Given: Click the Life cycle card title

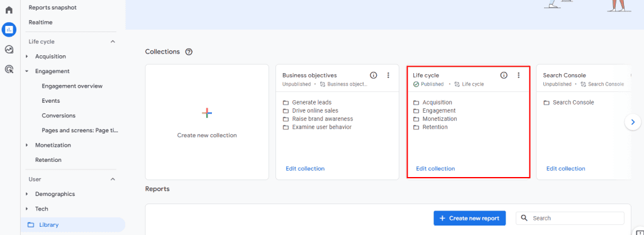Looking at the screenshot, I should point(426,76).
